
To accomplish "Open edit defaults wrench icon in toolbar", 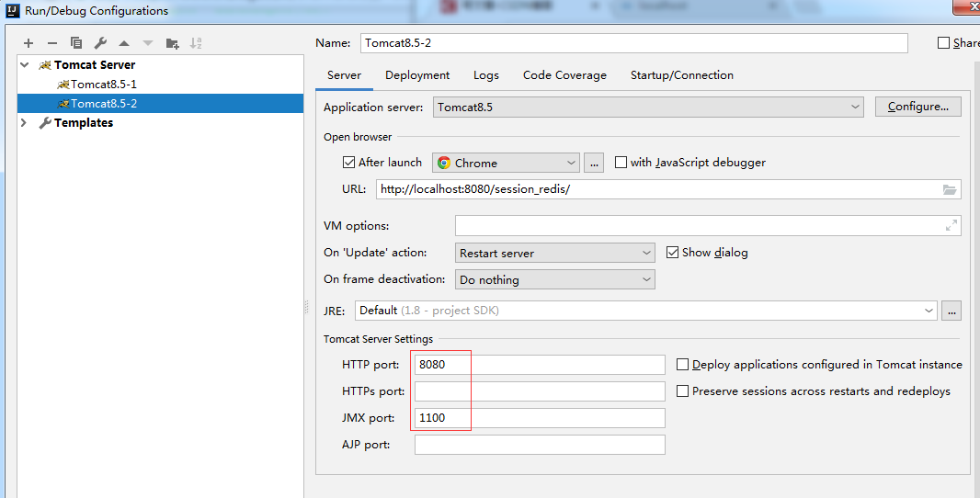I will (100, 43).
